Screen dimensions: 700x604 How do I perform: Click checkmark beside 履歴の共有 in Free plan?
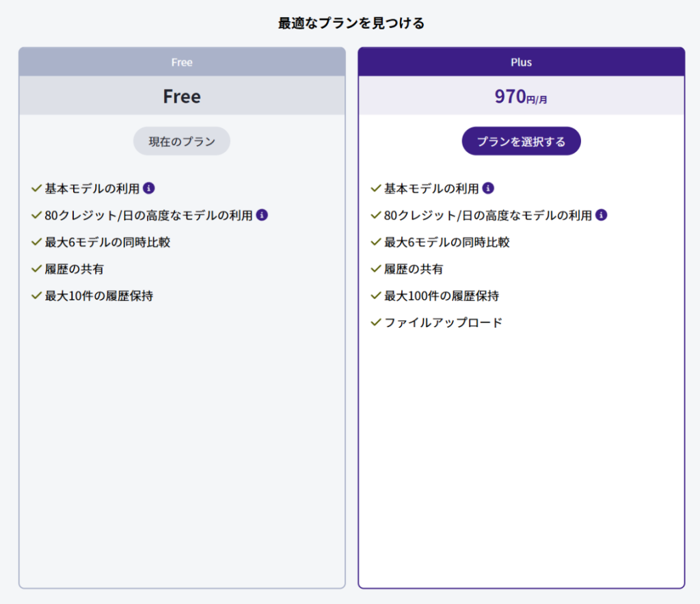(36, 269)
